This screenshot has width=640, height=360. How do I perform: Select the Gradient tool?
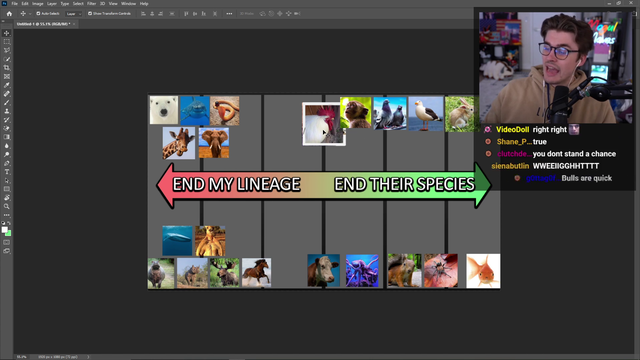point(7,137)
